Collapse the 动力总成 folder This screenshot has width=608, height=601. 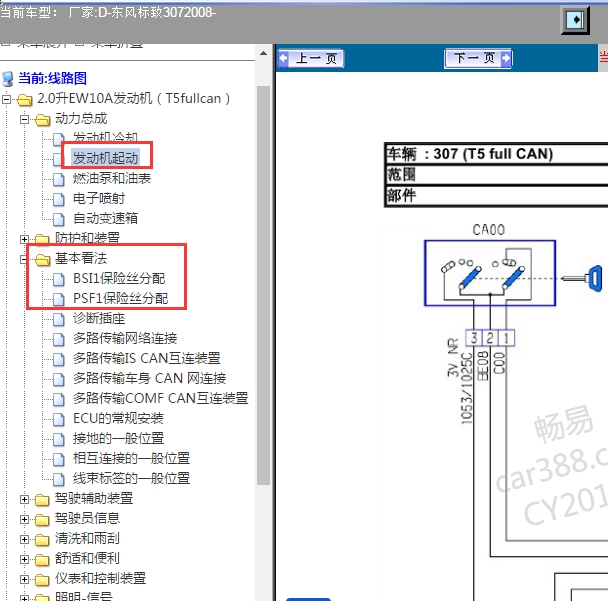[x=24, y=119]
